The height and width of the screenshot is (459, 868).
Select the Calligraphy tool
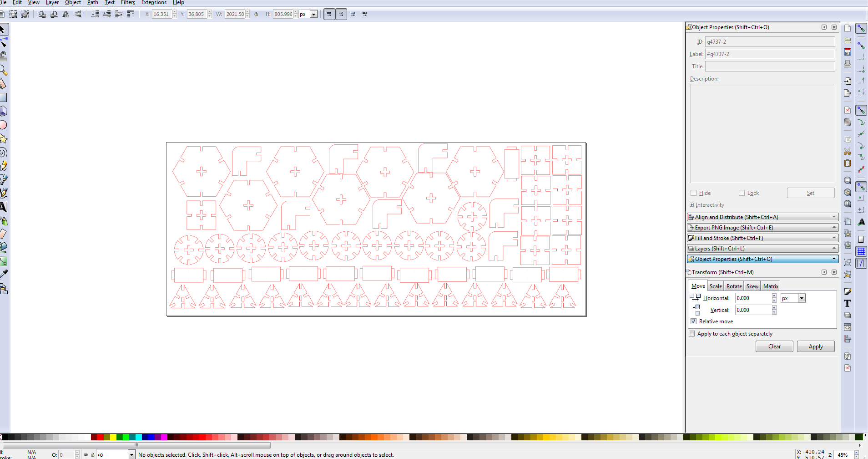point(3,193)
